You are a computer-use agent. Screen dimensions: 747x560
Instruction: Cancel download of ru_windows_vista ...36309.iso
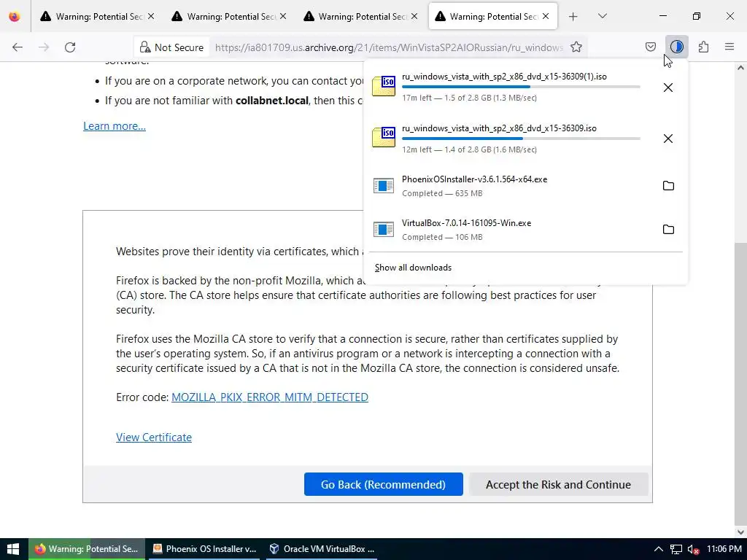[x=668, y=139]
